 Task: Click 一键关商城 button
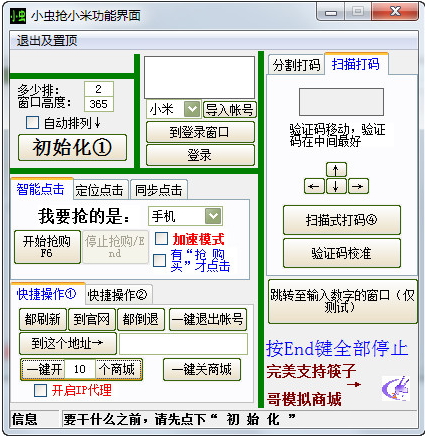[x=202, y=369]
